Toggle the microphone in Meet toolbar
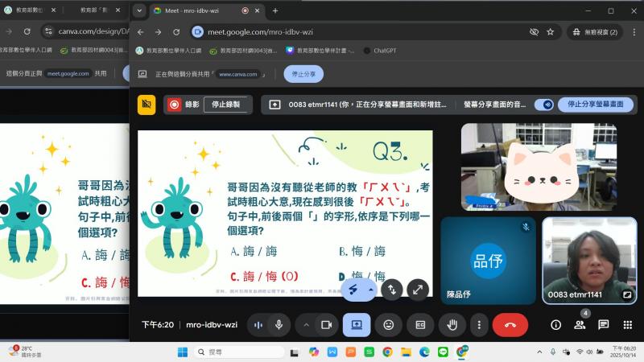The width and height of the screenshot is (644, 362). click(x=279, y=325)
